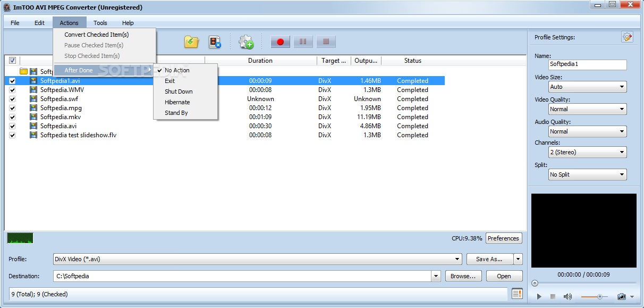The image size is (644, 308).
Task: Open the Video Quality dropdown
Action: (x=587, y=109)
